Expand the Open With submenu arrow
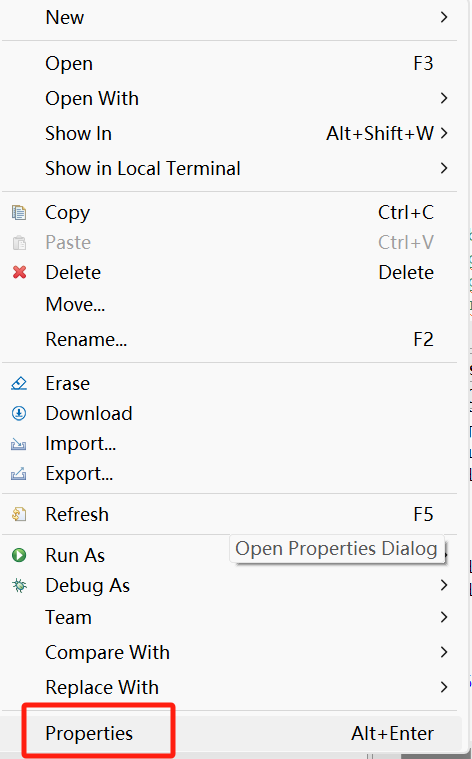The height and width of the screenshot is (759, 472). pos(444,98)
